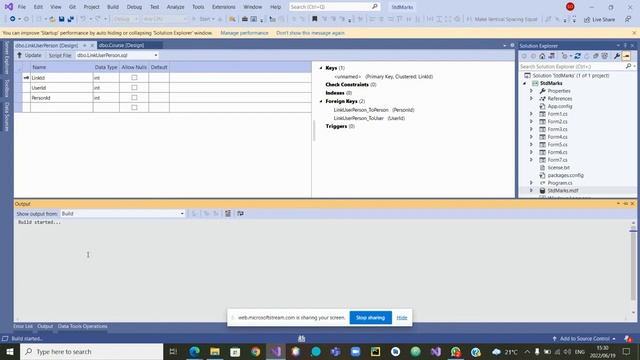
Task: Open the File menu
Action: [x=22, y=7]
